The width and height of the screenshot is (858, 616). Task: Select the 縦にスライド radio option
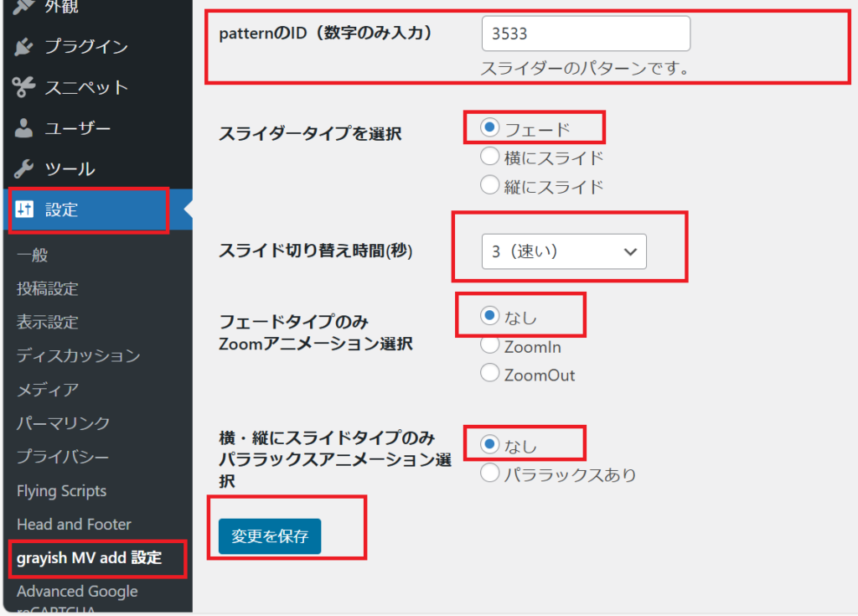(x=490, y=185)
